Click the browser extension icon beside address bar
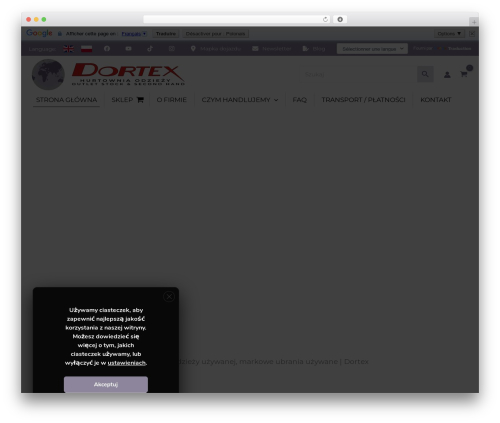 click(x=340, y=19)
